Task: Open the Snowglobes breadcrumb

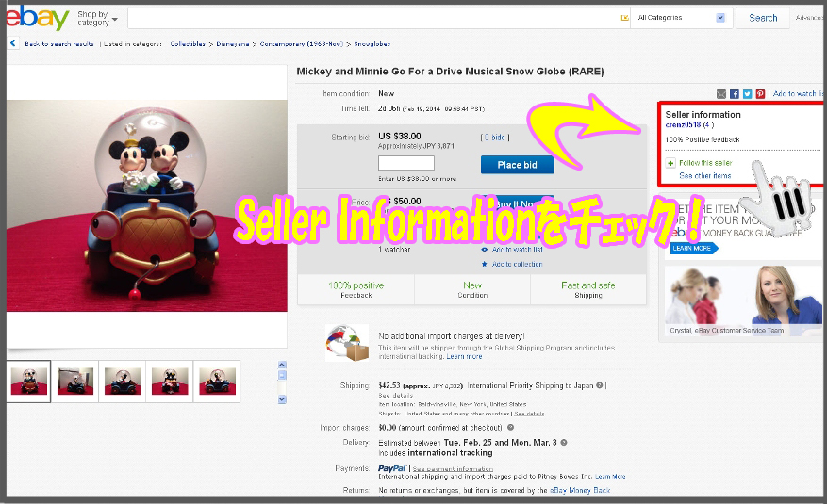Action: tap(372, 44)
